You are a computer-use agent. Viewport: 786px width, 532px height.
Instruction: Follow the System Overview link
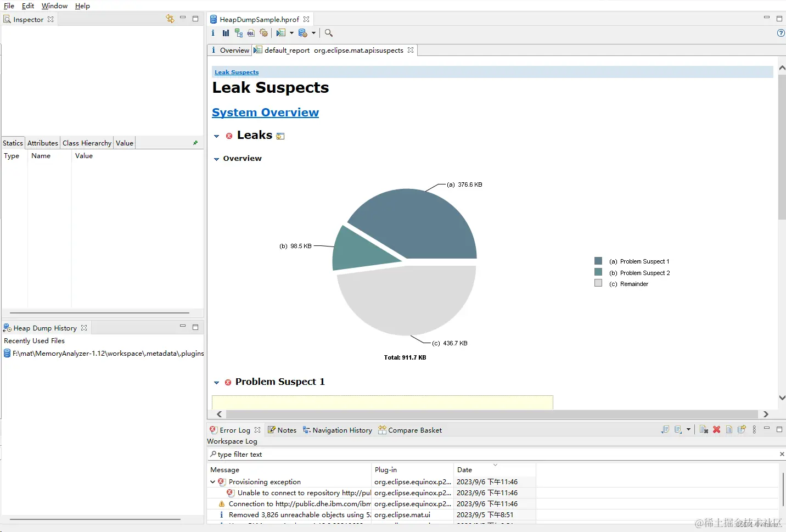pos(265,113)
